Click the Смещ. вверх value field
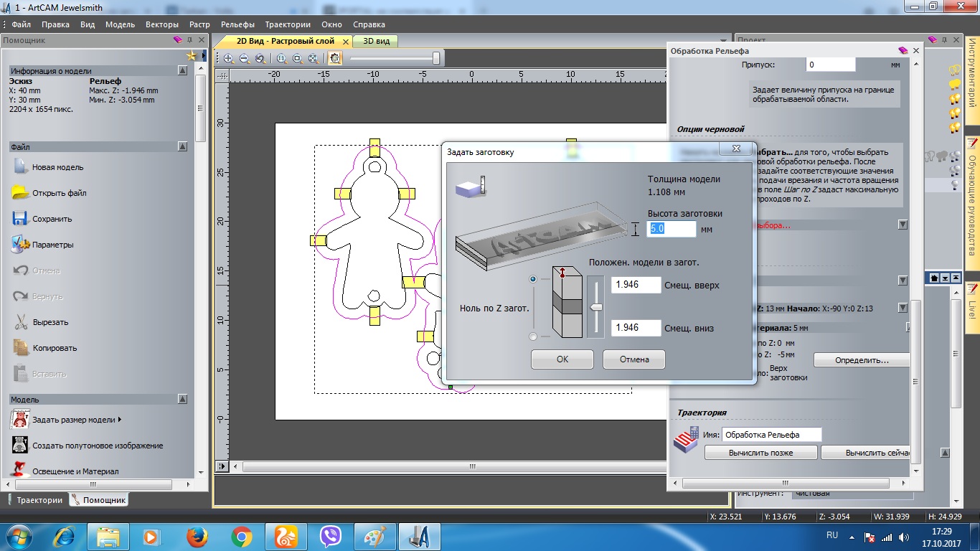This screenshot has width=980, height=551. (636, 285)
